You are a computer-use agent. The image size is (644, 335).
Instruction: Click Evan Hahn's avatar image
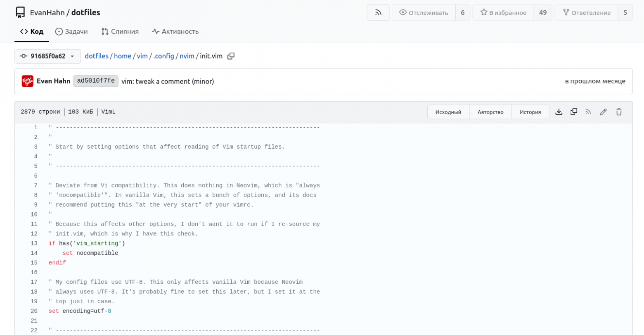[x=28, y=81]
